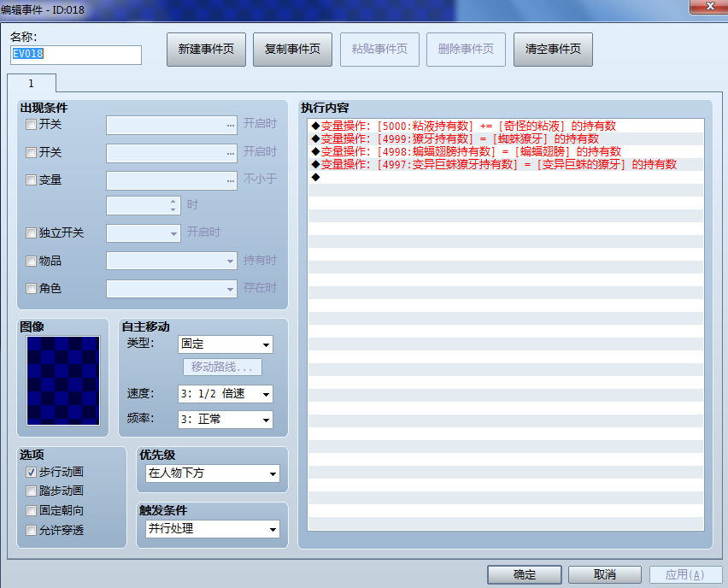The width and height of the screenshot is (728, 588).
Task: Enable the second 开关 condition checkbox
Action: pyautogui.click(x=31, y=152)
